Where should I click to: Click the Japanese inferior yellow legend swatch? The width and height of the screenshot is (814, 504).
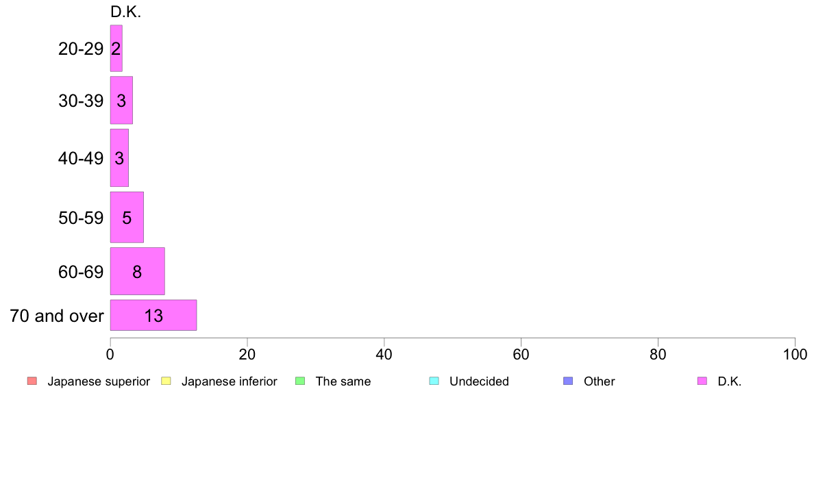tap(166, 381)
